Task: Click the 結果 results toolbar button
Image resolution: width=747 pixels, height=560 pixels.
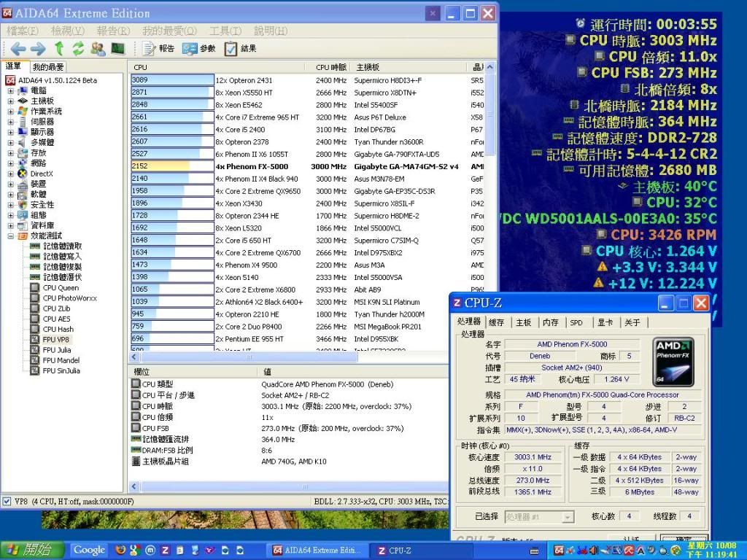Action: coord(240,49)
